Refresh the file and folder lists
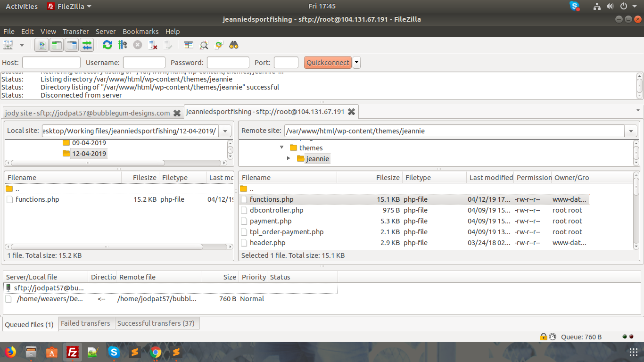Image resolution: width=644 pixels, height=362 pixels. [x=107, y=45]
